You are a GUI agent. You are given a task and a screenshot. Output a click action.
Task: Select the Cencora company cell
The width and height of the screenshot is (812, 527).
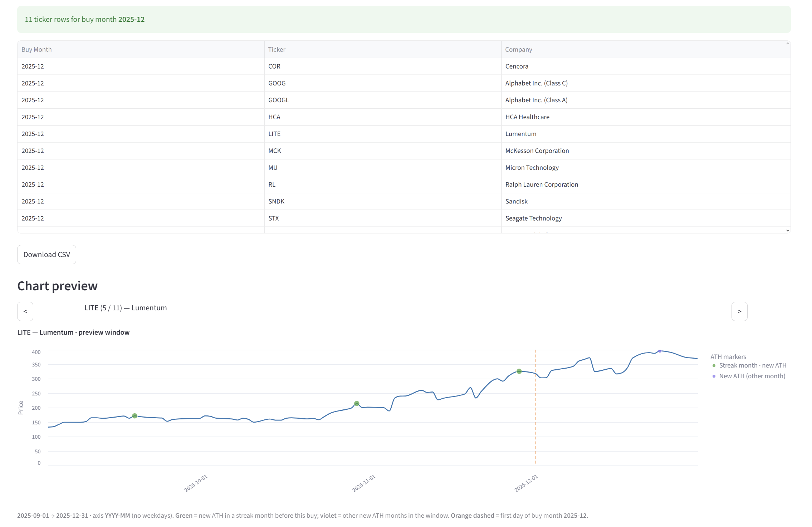[517, 67]
